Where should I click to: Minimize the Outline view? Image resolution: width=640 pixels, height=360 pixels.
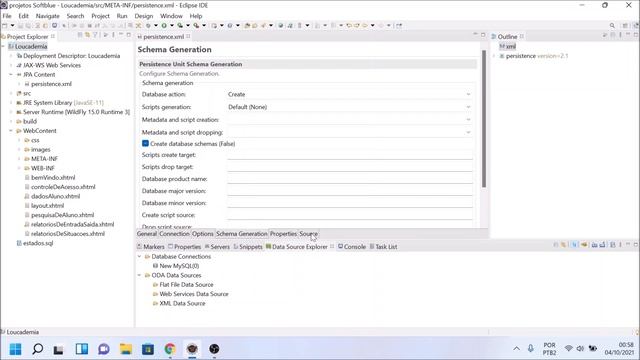point(628,35)
